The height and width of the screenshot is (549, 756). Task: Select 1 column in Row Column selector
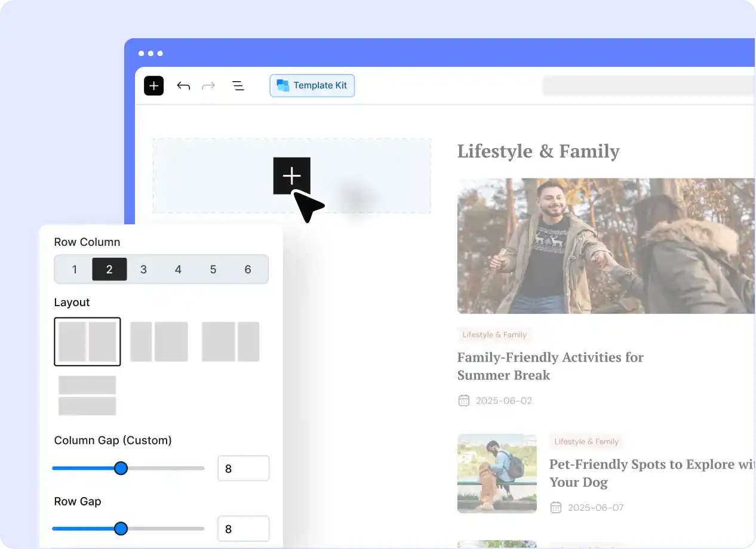coord(75,269)
